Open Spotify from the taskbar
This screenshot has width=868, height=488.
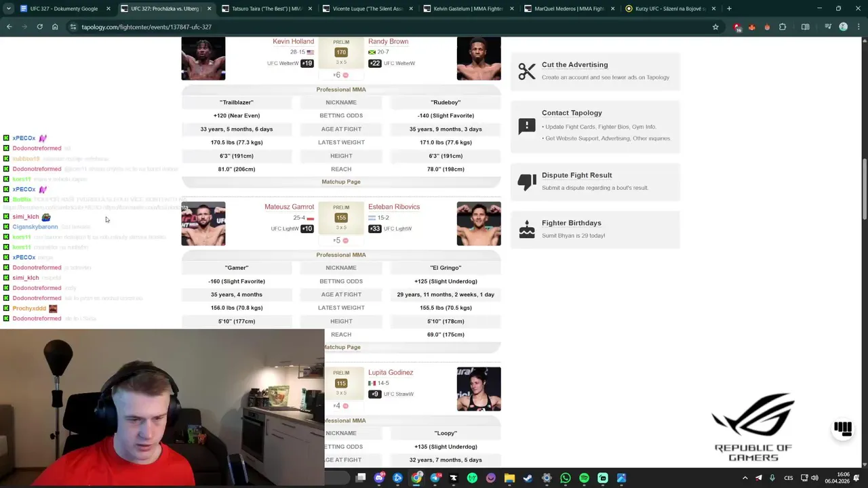coord(584,478)
